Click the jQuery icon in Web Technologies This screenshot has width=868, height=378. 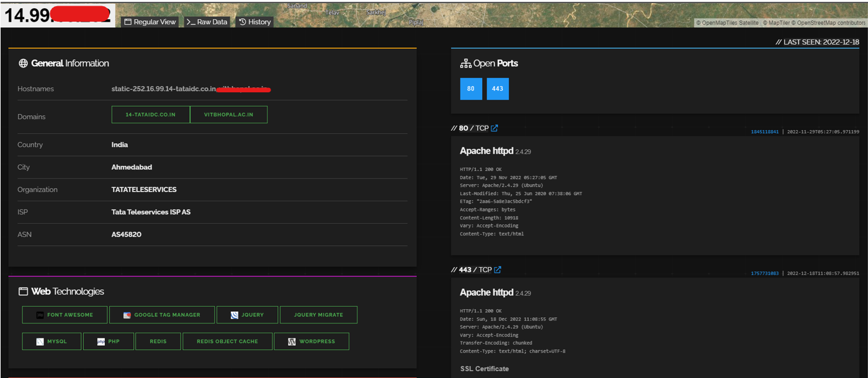234,315
